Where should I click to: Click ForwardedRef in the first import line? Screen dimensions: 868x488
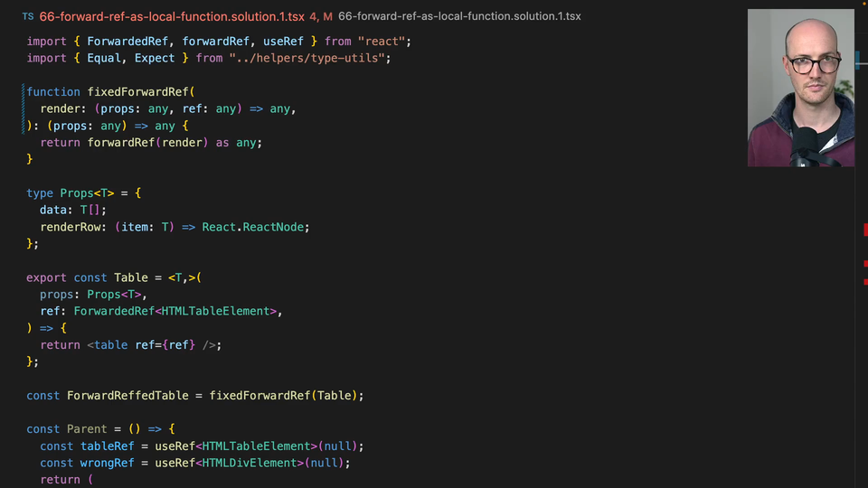[127, 42]
